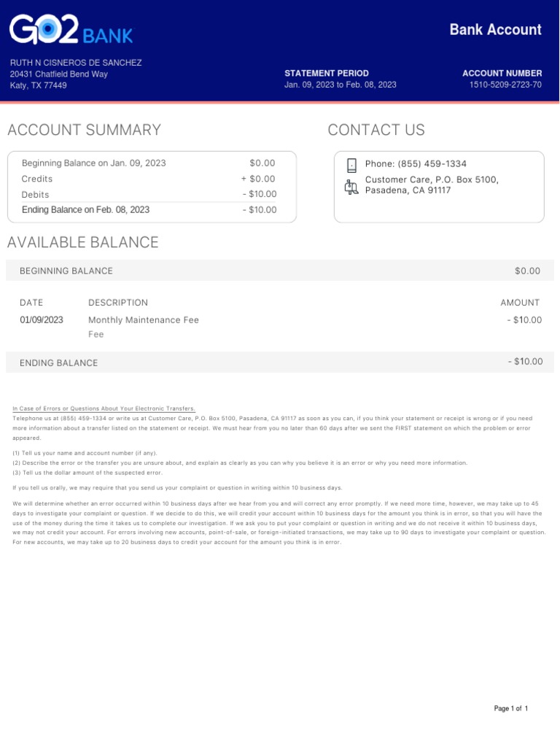Click the account number 1510-5209-2723-70
The width and height of the screenshot is (560, 747).
coord(505,85)
